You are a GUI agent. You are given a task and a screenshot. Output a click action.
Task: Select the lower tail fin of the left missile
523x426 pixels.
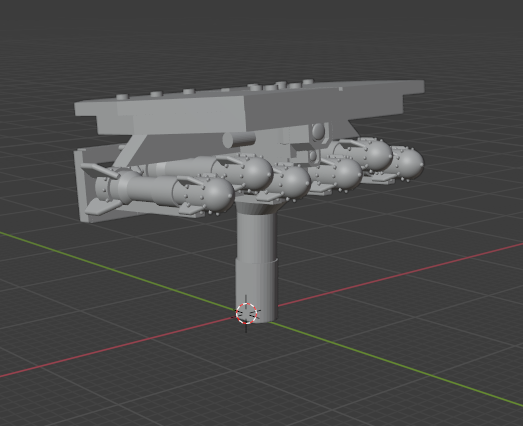coord(98,207)
